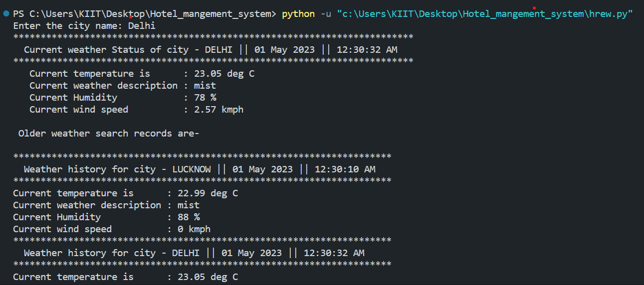
Task: Click the "Enter the city name: Delhi" input line
Action: (84, 26)
